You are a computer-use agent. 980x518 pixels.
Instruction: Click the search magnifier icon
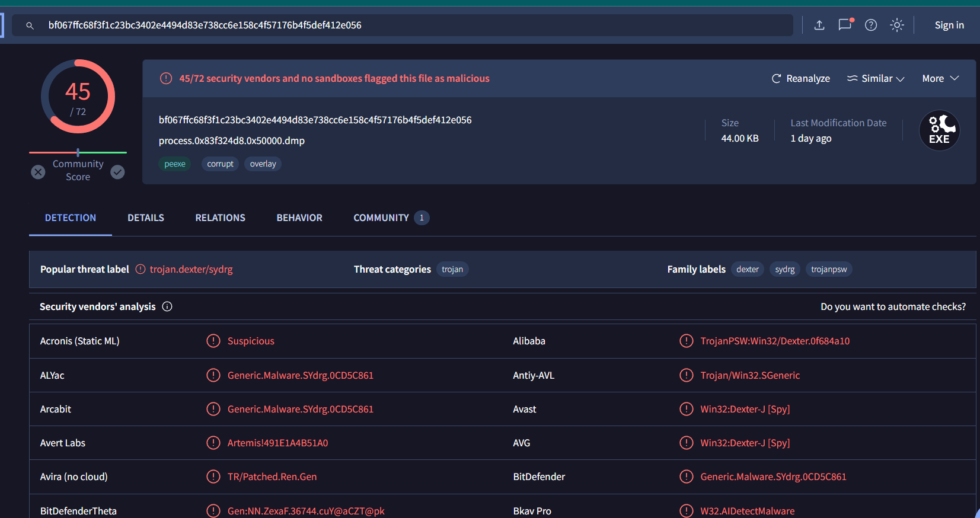30,25
